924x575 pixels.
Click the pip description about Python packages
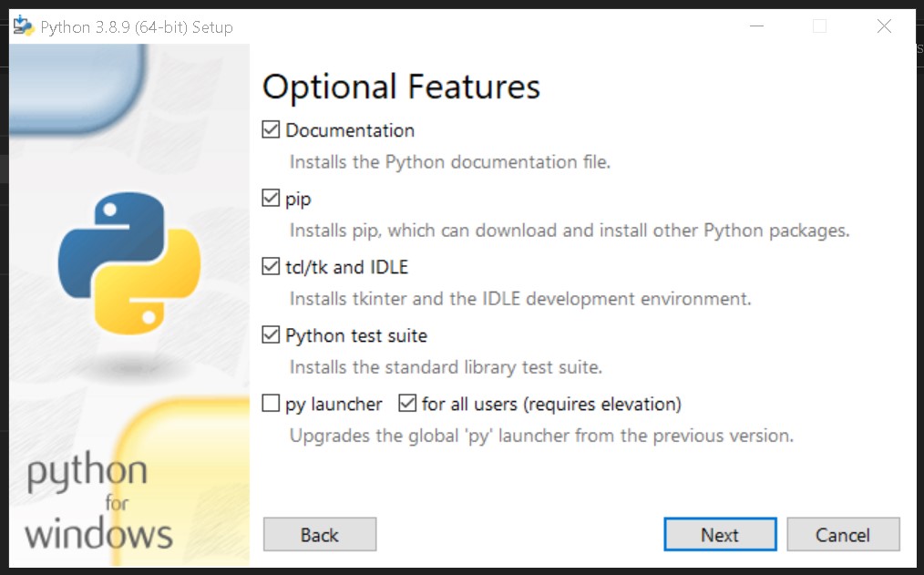570,231
